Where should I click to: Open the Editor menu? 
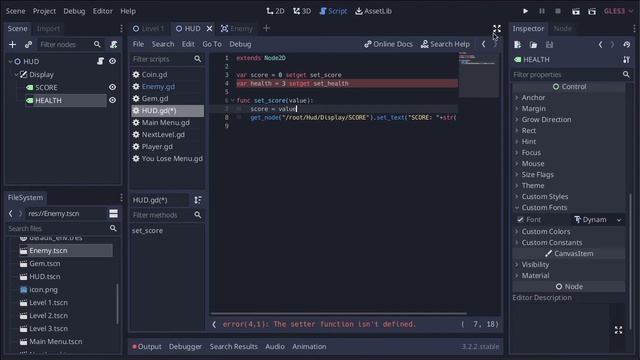click(102, 11)
